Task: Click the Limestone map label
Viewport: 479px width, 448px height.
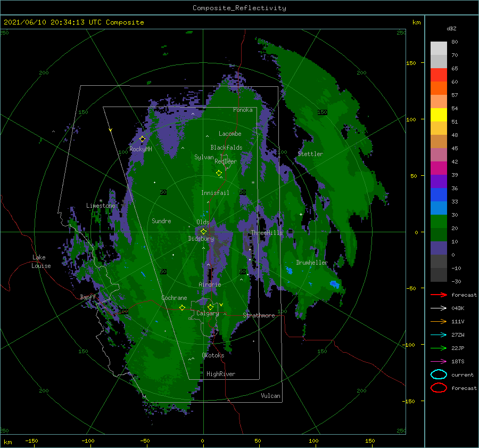Action: click(101, 206)
